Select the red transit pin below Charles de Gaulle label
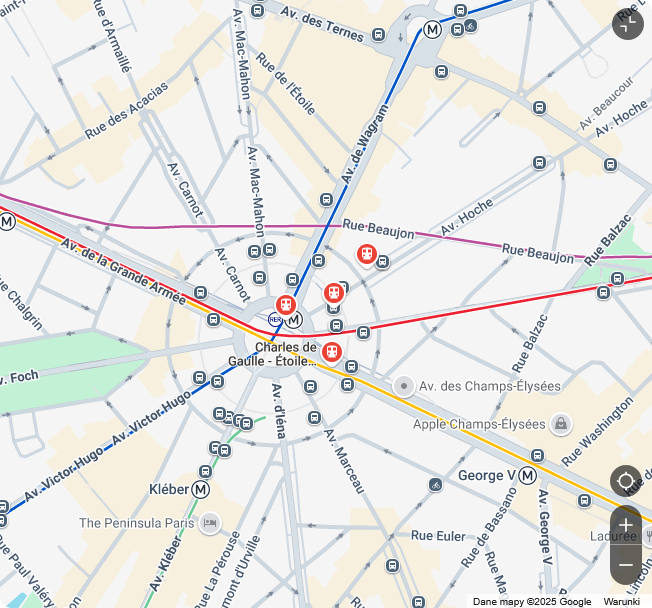 (332, 353)
